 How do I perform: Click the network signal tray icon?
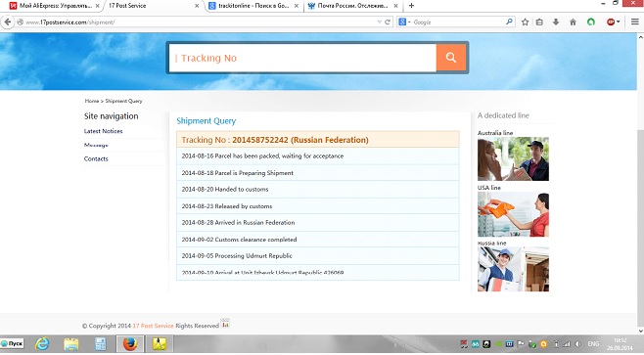tap(567, 344)
